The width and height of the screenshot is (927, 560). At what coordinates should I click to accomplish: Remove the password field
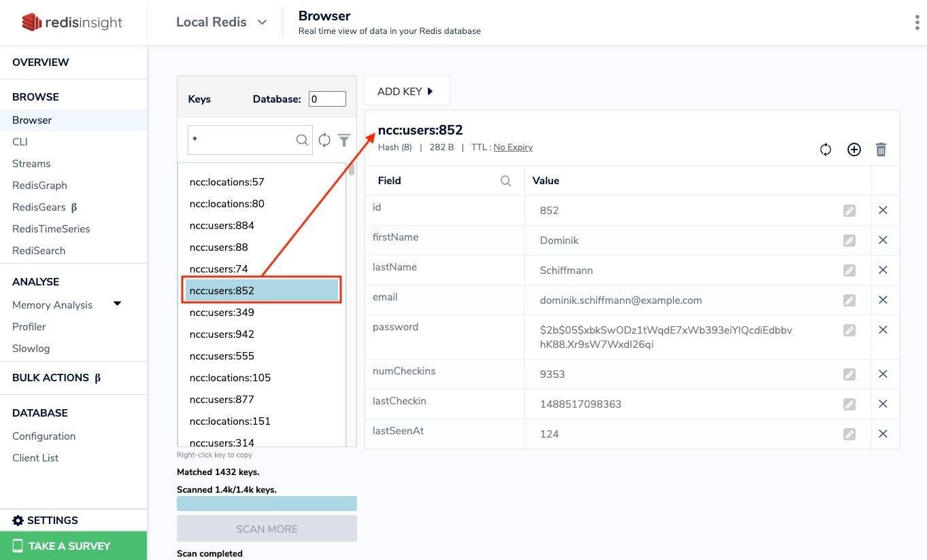coord(883,330)
